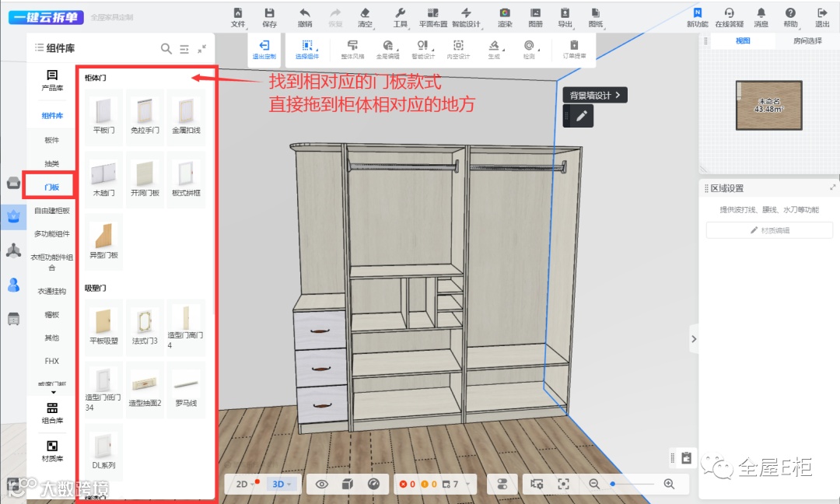
Task: Click the 3D cube view icon
Action: click(x=347, y=485)
